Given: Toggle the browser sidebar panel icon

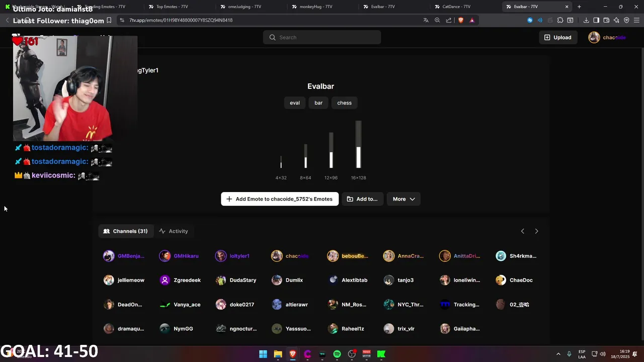Looking at the screenshot, I should click(596, 20).
